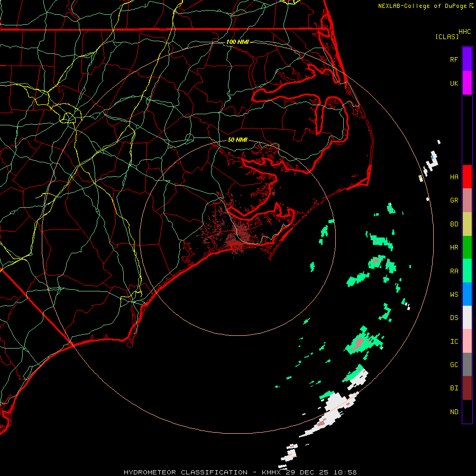The width and height of the screenshot is (476, 476).
Task: Click the brown biological echo at radar center
Action: (x=239, y=235)
